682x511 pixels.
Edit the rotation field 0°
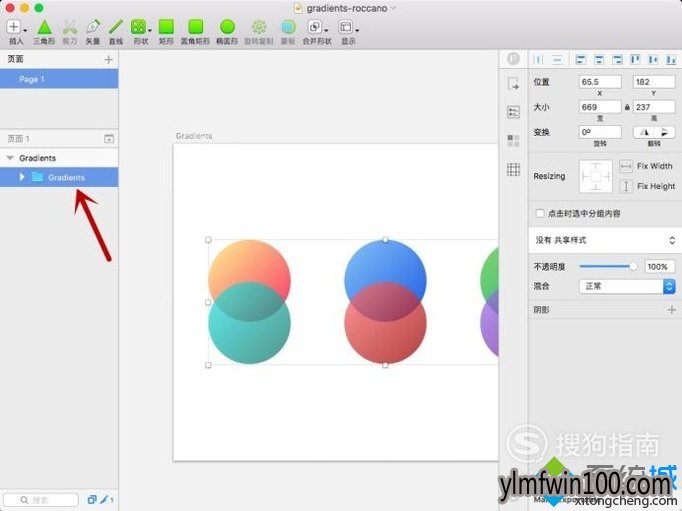[x=600, y=132]
